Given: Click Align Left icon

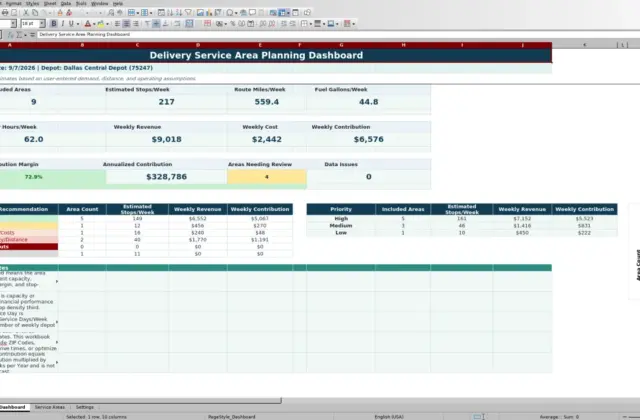Looking at the screenshot, I should pos(117,24).
